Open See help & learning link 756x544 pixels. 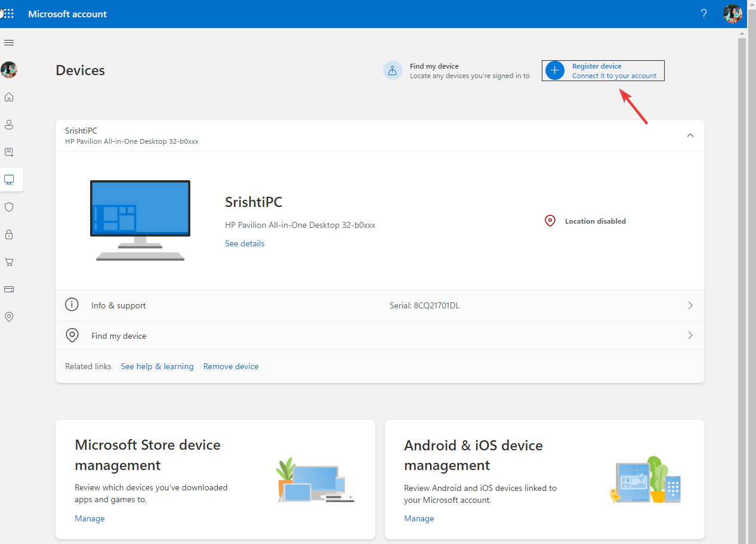tap(157, 366)
